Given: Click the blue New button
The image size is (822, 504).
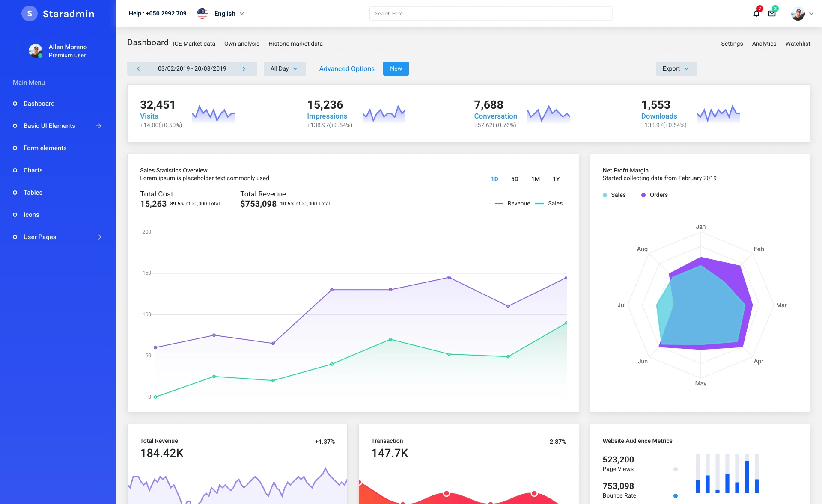Looking at the screenshot, I should [x=396, y=69].
